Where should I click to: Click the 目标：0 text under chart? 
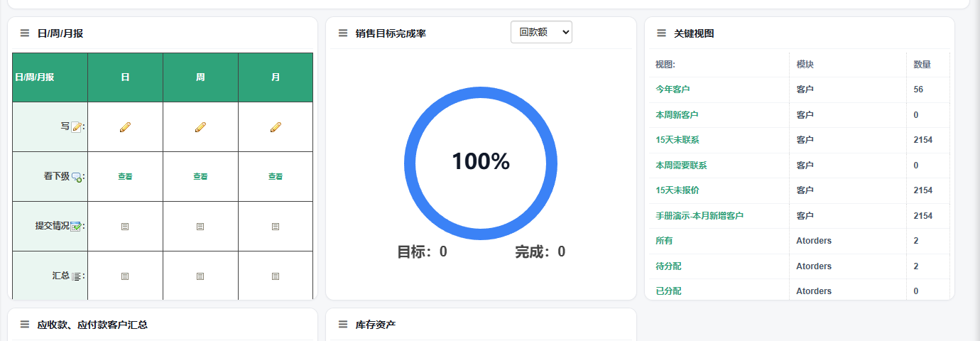(x=422, y=251)
